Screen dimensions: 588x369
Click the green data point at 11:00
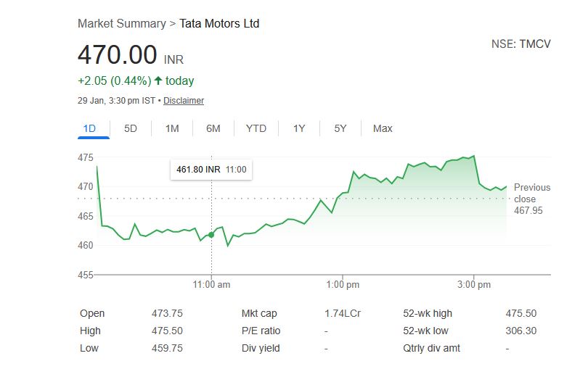211,234
